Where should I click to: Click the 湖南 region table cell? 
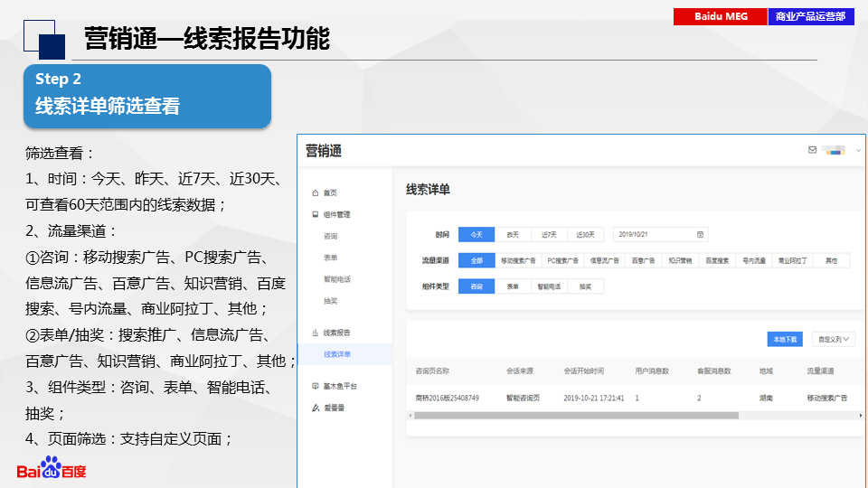coord(766,399)
